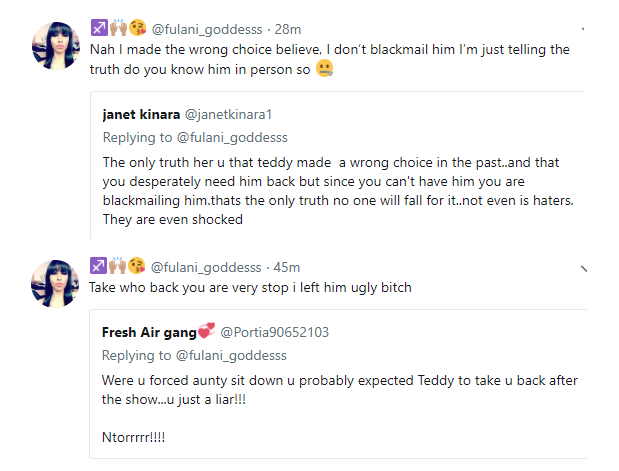This screenshot has width=619, height=471.
Task: Click the kissing face emoji on the 45m tweet
Action: pos(136,266)
